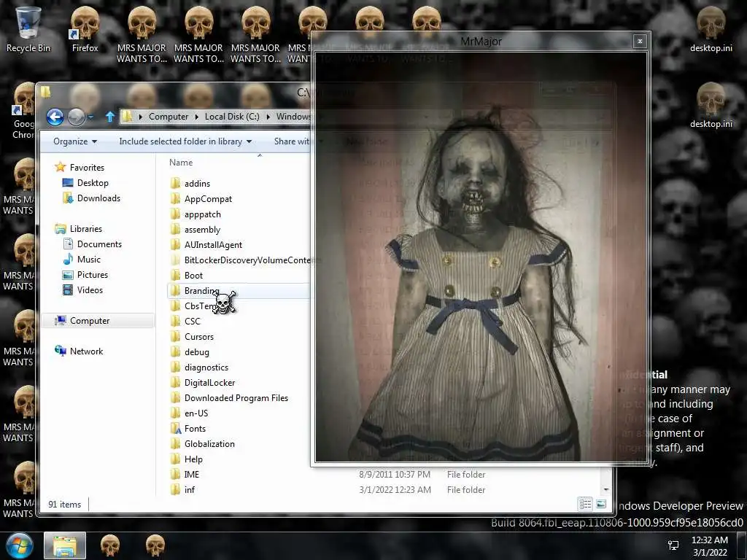This screenshot has width=747, height=560.
Task: Select Desktop under Favorites
Action: click(x=85, y=183)
